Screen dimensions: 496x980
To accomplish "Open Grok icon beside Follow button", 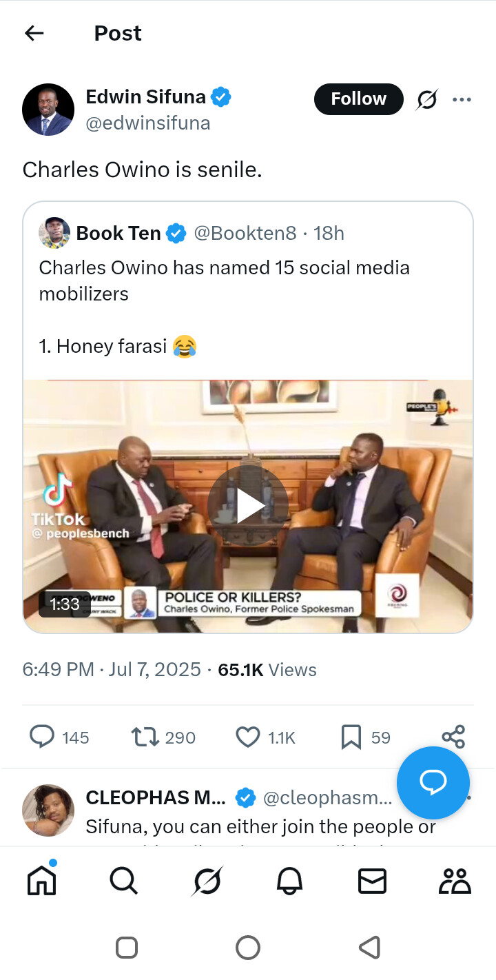I will coord(427,100).
